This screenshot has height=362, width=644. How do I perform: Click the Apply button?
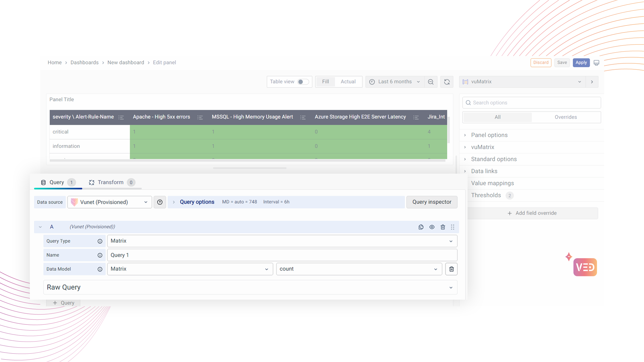581,63
